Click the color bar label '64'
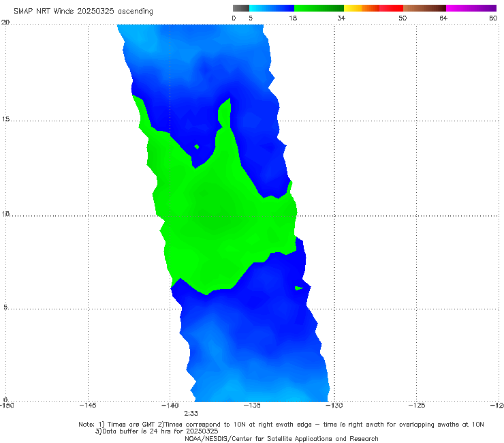The width and height of the screenshot is (504, 443). 443,18
